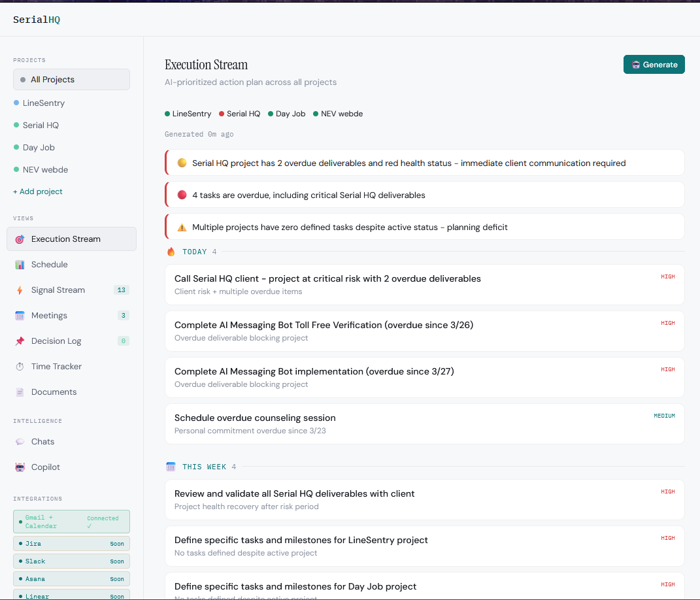700x600 pixels.
Task: Collapse the THIS WEEK section
Action: (x=205, y=466)
